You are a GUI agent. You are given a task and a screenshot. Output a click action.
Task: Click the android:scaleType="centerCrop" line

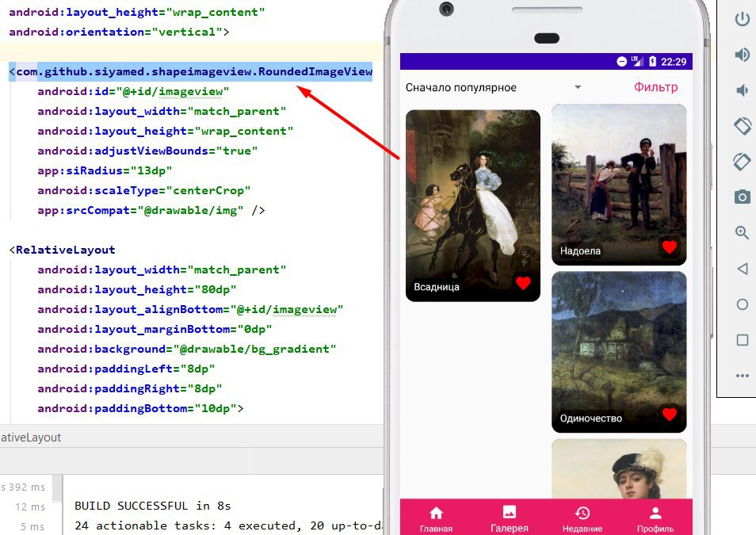pyautogui.click(x=143, y=190)
